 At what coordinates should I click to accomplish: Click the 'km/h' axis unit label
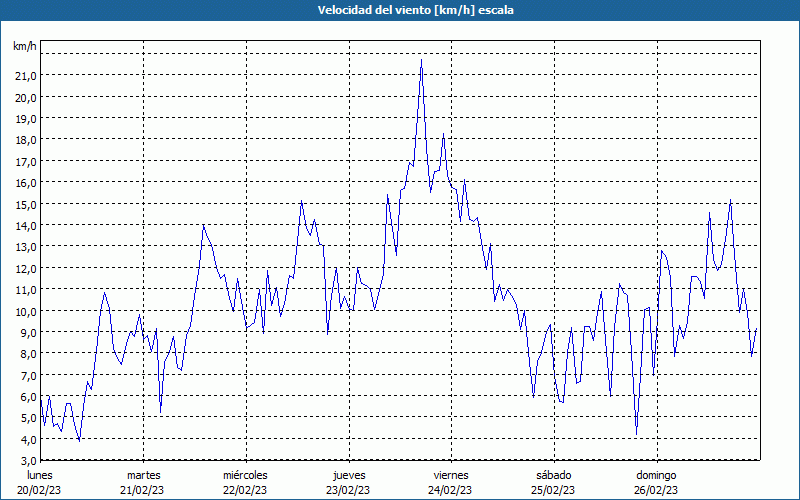point(25,46)
